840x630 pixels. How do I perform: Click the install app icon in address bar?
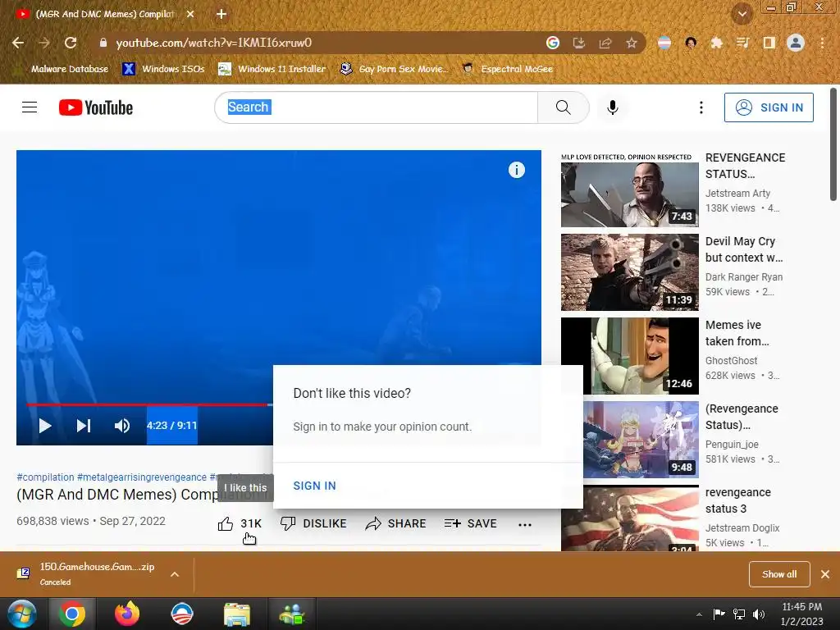click(579, 43)
